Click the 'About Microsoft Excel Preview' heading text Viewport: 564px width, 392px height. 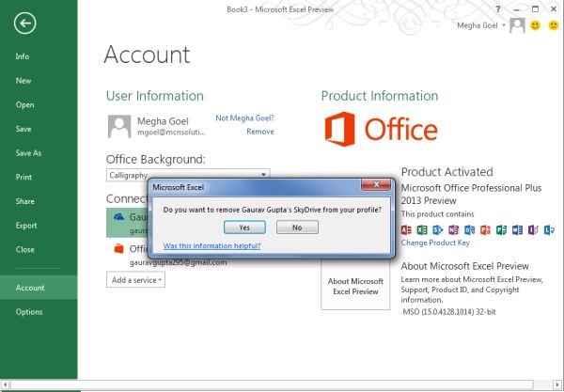464,266
